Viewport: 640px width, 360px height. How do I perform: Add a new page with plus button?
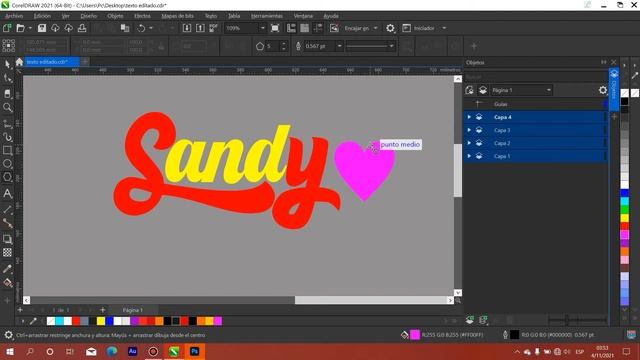click(x=102, y=310)
